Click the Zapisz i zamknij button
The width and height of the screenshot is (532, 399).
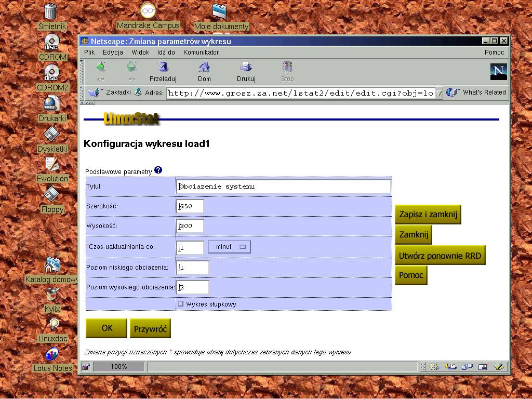pyautogui.click(x=428, y=214)
